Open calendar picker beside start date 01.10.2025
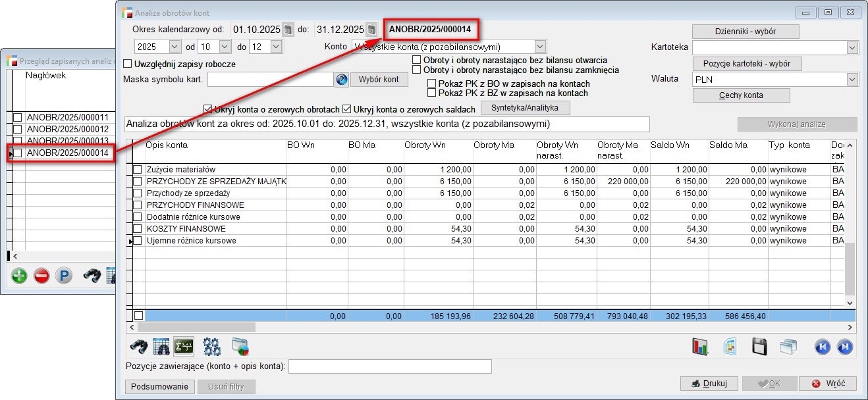868x400 pixels. 288,30
